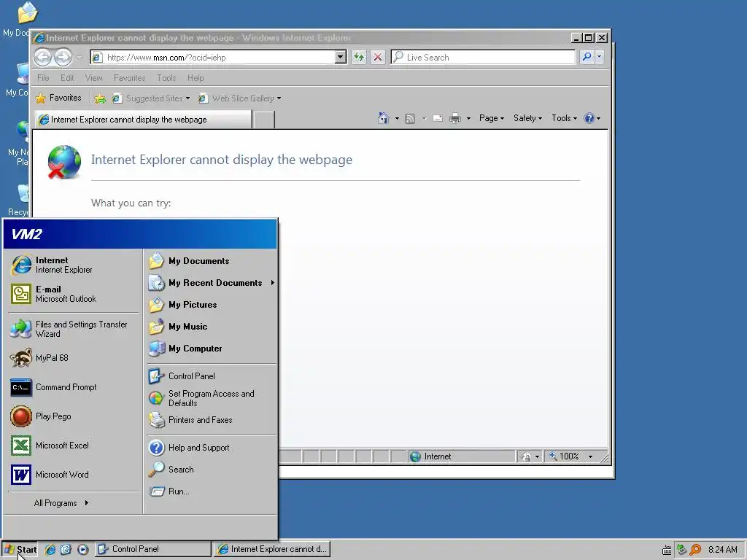Open Command Prompt from Start menu

pyautogui.click(x=73, y=387)
